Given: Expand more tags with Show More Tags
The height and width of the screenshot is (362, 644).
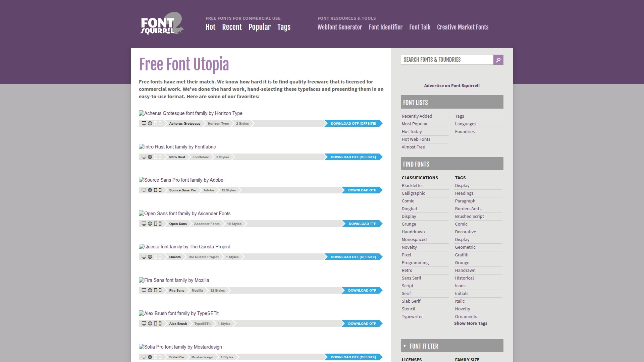Looking at the screenshot, I should pos(471,323).
